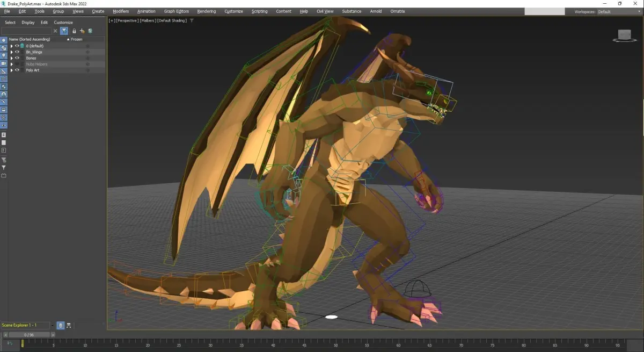
Task: Expand the Bn_Wings layer tree
Action: tap(11, 52)
